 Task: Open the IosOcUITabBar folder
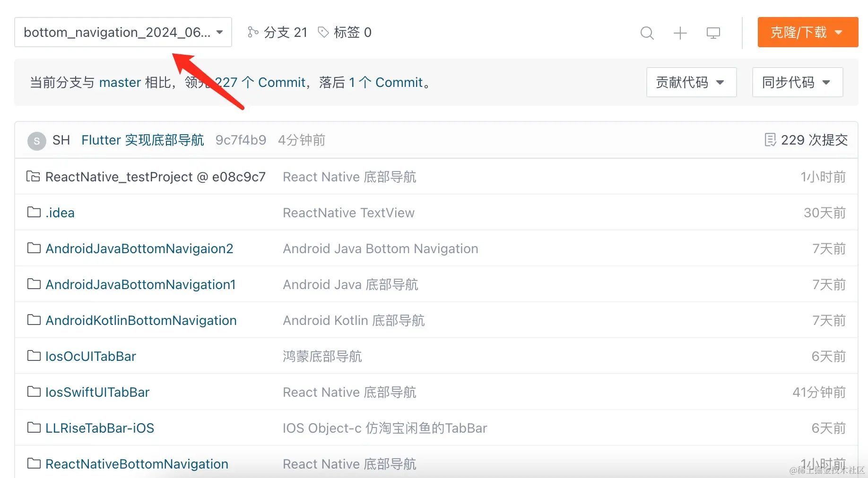pyautogui.click(x=91, y=357)
